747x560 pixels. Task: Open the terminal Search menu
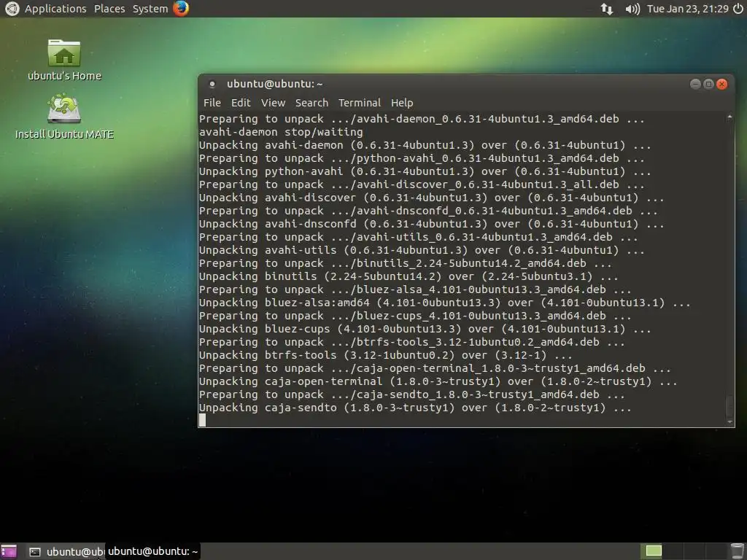tap(311, 102)
